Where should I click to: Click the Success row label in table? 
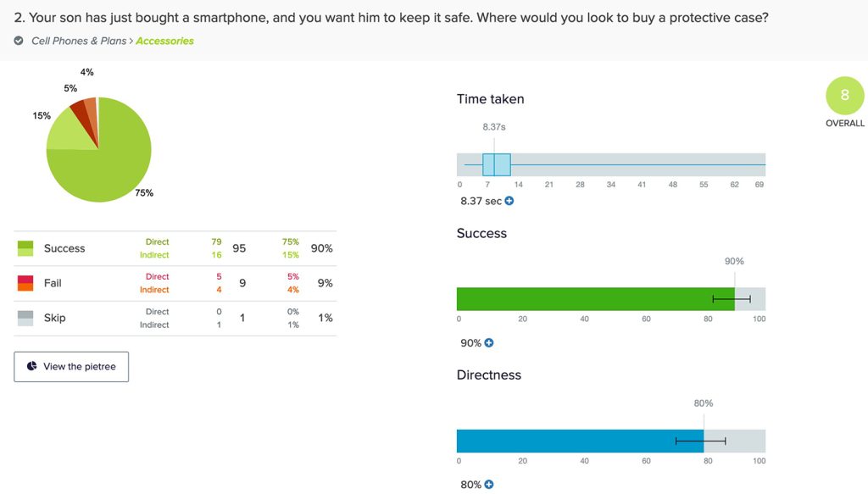pyautogui.click(x=64, y=248)
